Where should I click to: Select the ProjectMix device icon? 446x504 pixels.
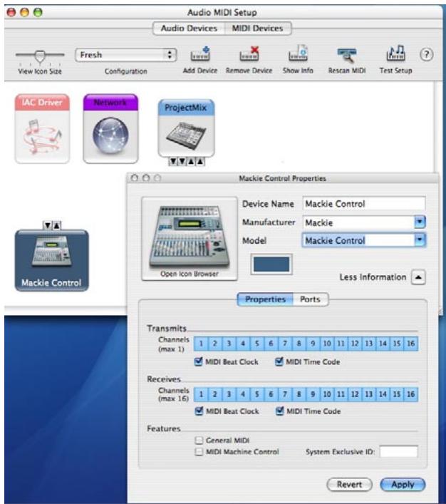pyautogui.click(x=187, y=128)
